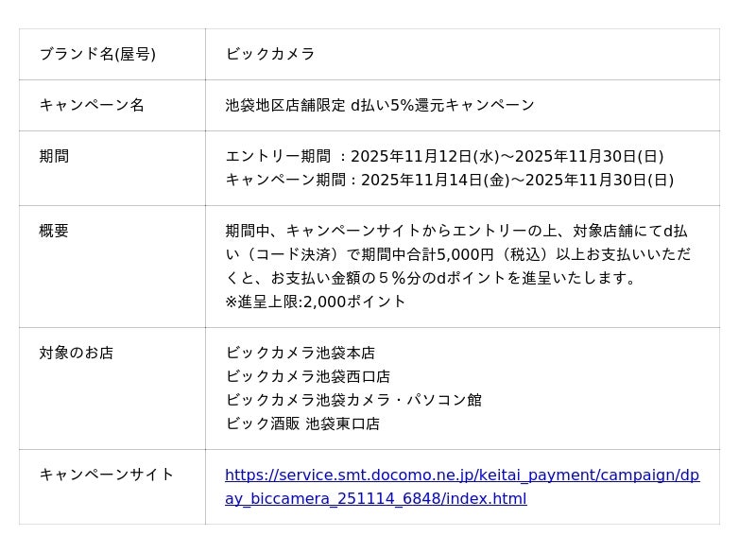Click the ビックカメラ brand name value
This screenshot has height=553, width=756.
click(x=270, y=54)
